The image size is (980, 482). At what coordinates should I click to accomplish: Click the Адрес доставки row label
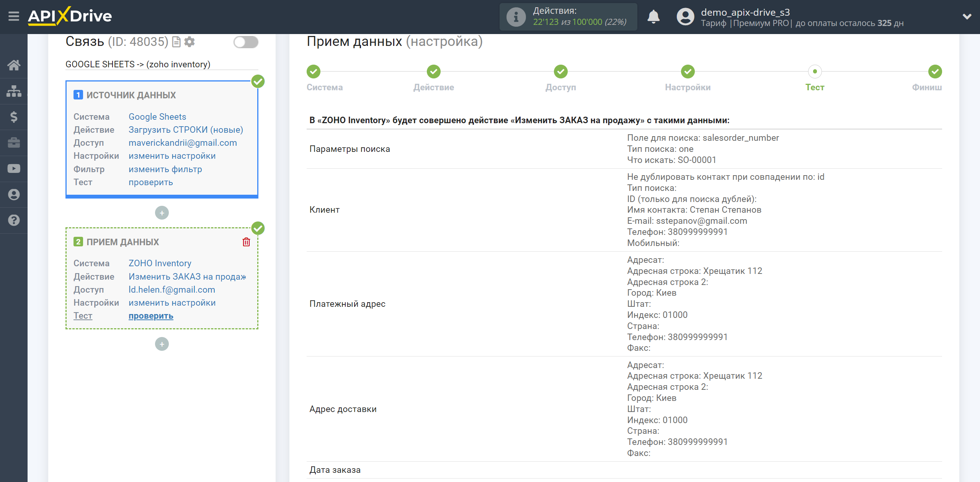pyautogui.click(x=343, y=409)
